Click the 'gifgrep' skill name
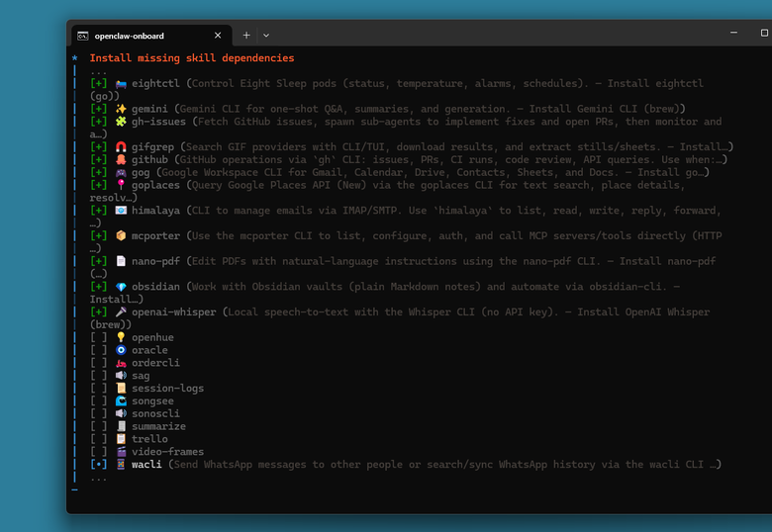The height and width of the screenshot is (532, 772). point(152,147)
